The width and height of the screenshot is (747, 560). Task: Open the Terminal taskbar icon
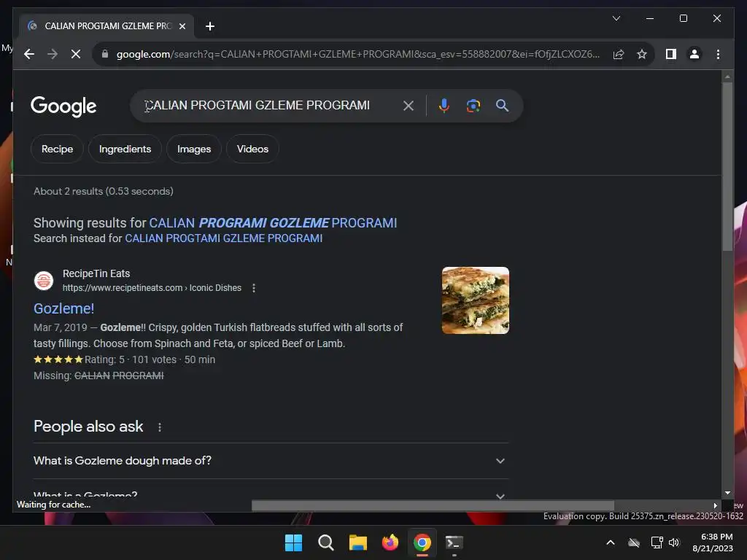pyautogui.click(x=454, y=542)
